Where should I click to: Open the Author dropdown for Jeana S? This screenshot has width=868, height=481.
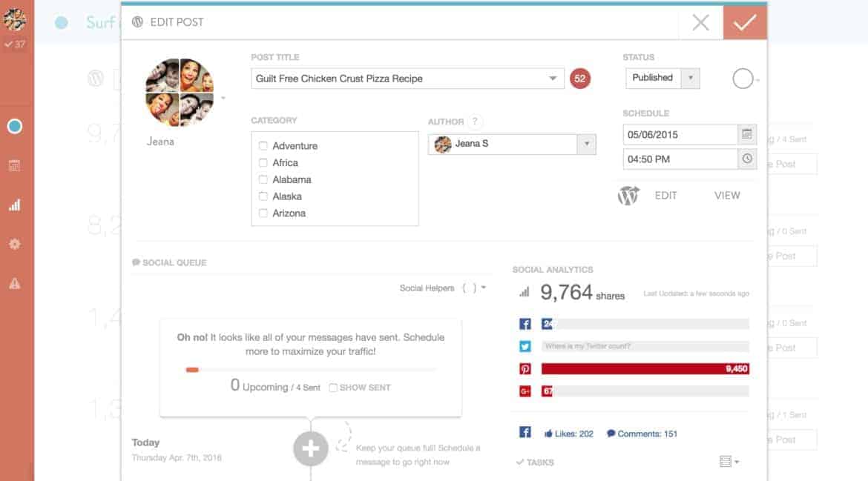click(588, 145)
